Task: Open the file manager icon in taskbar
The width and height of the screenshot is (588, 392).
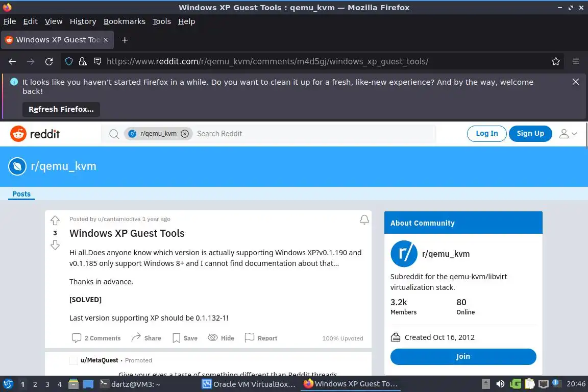Action: (x=73, y=384)
